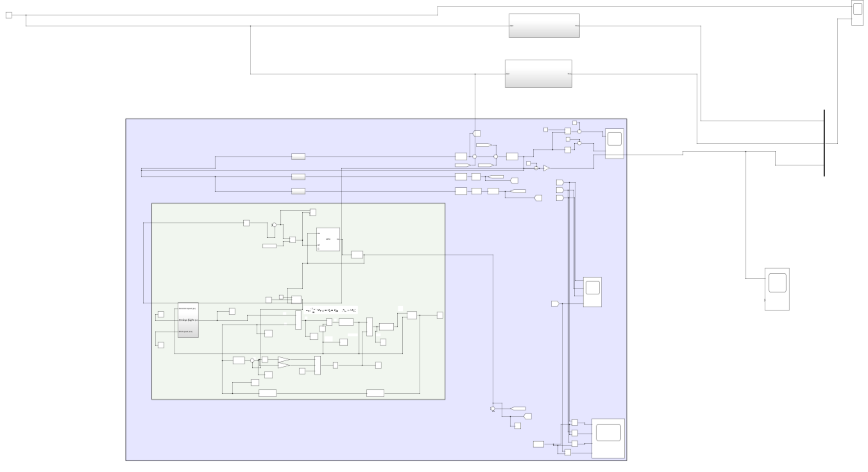Open the MPC controller block in the green area
The image size is (868, 472).
[328, 239]
